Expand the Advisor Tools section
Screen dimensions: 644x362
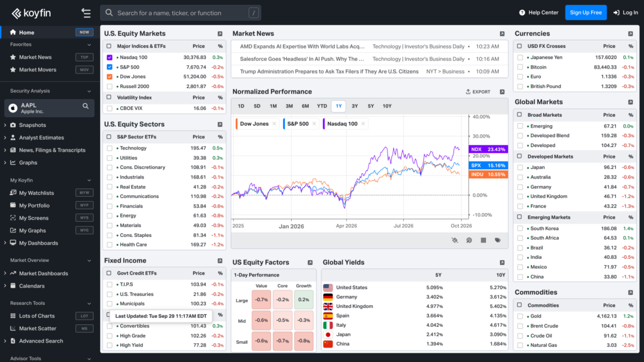(x=89, y=359)
